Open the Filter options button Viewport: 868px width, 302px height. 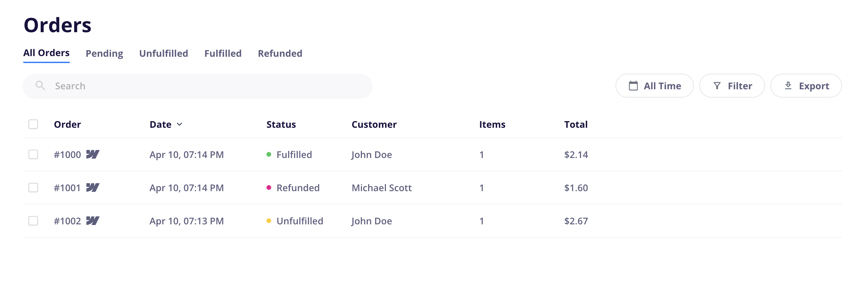pos(732,86)
